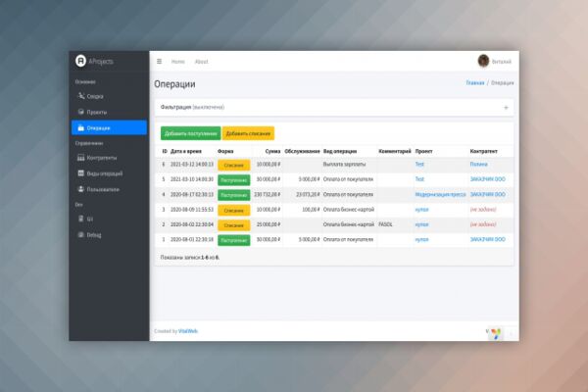The height and width of the screenshot is (392, 588).
Task: Click the Поступление badge in row 1
Action: 233,240
